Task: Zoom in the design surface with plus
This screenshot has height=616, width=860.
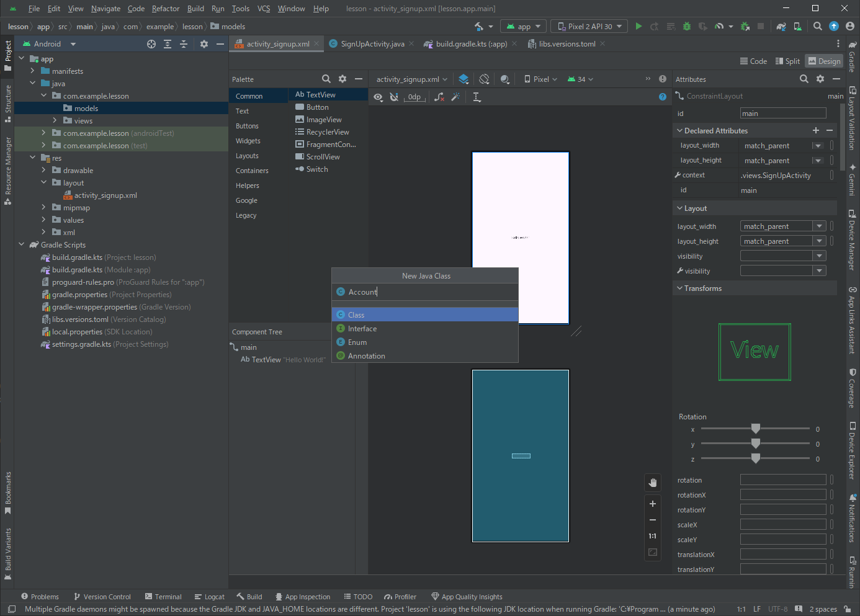Action: 653,504
